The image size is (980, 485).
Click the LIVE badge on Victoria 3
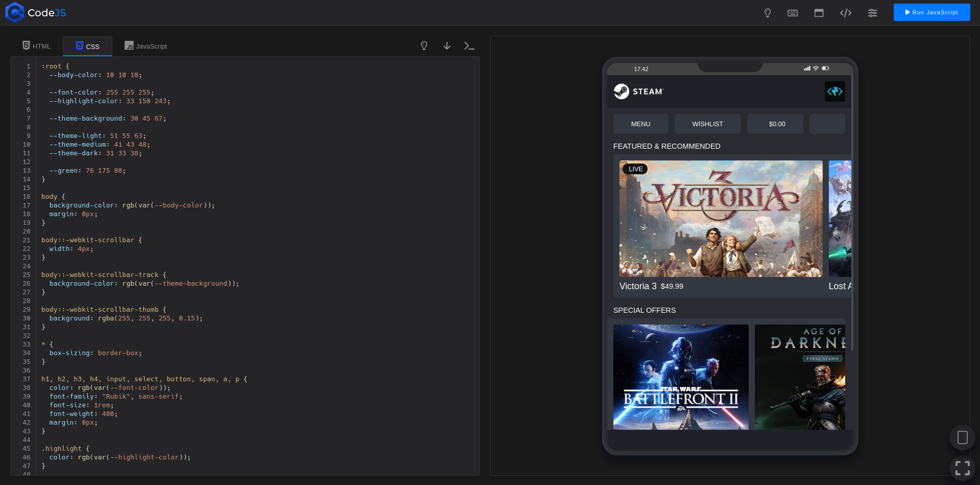(635, 169)
